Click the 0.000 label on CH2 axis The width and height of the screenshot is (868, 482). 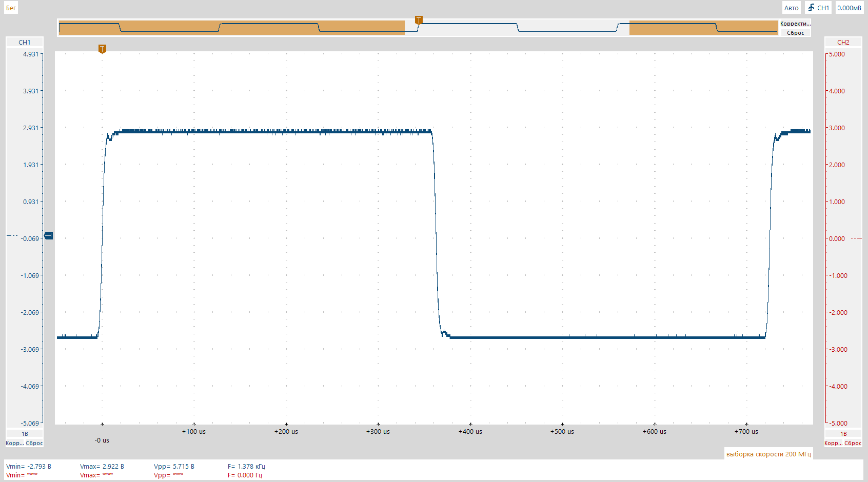click(x=837, y=238)
